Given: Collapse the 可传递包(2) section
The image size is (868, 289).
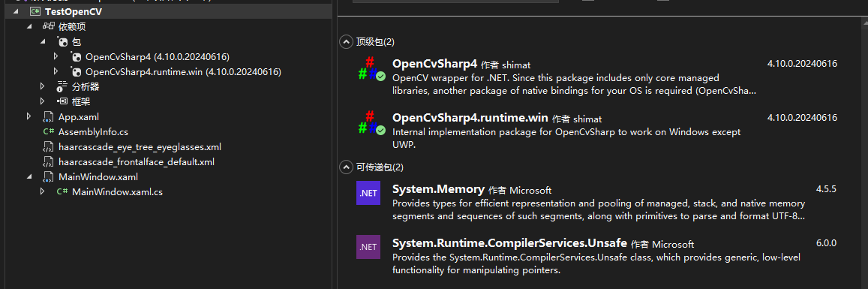Looking at the screenshot, I should 346,167.
